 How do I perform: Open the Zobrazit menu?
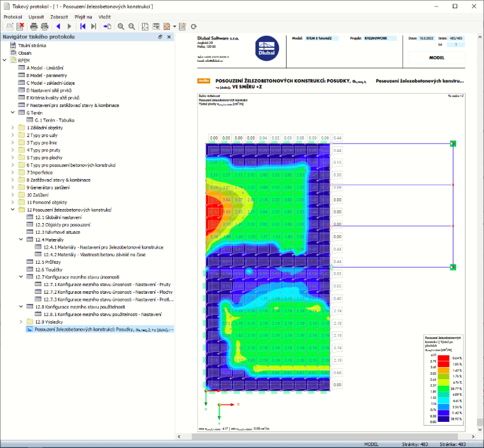click(59, 17)
